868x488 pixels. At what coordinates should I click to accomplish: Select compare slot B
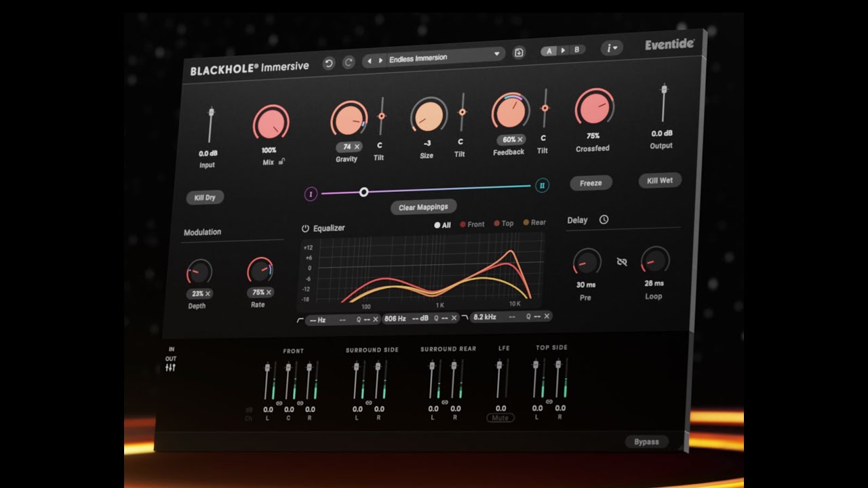click(577, 49)
